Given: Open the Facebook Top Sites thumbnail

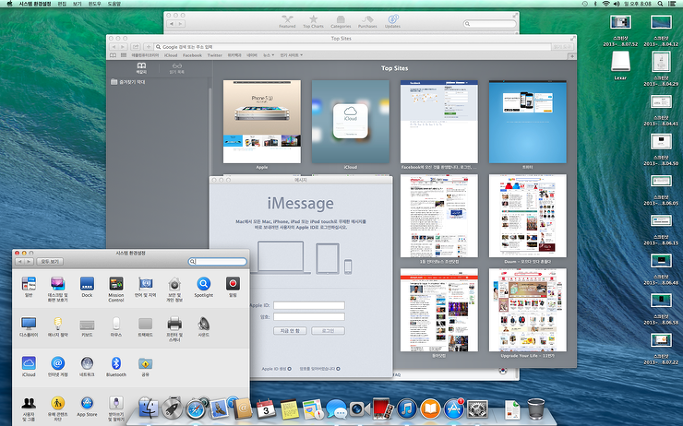Looking at the screenshot, I should coord(439,121).
